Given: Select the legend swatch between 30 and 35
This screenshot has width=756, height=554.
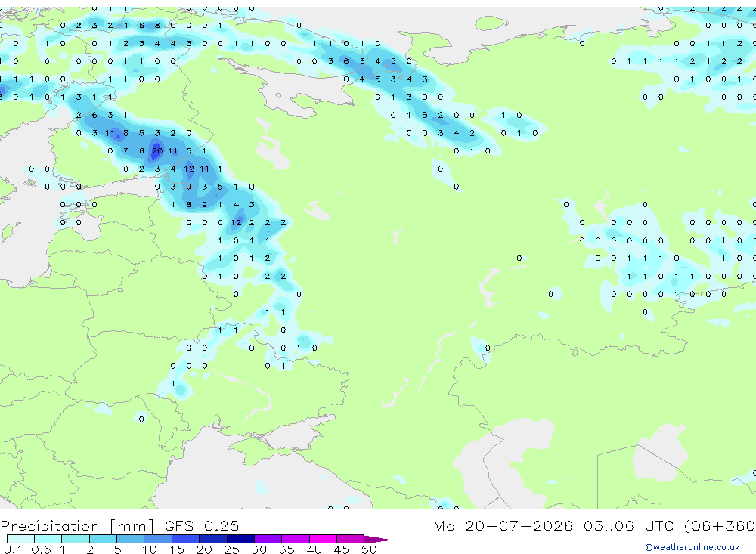Looking at the screenshot, I should coord(268,539).
